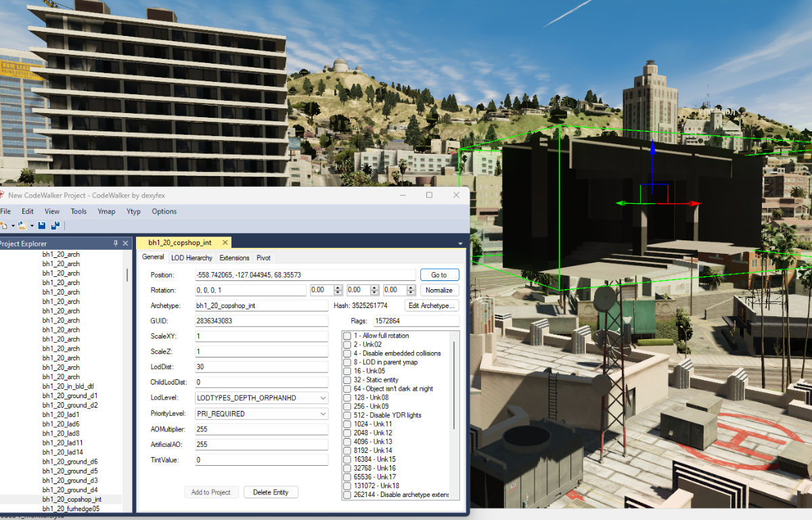Viewport: 812px width, 520px height.
Task: Click the Open project folder icon
Action: [x=22, y=225]
